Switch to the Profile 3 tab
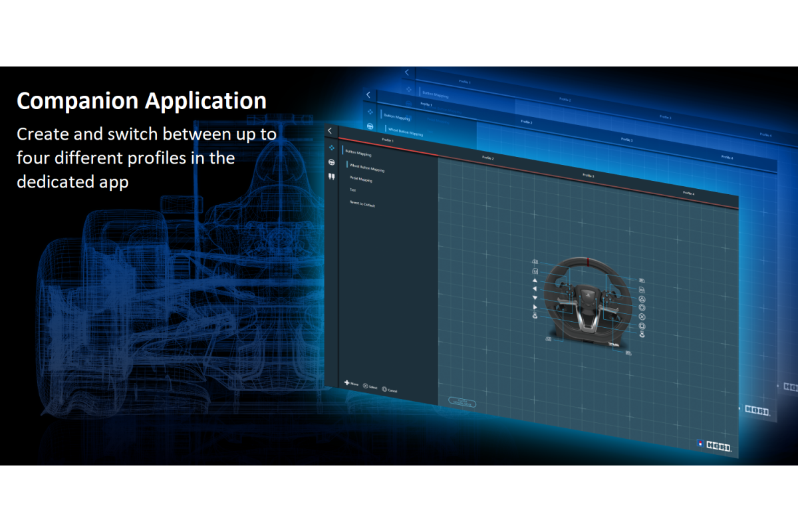Viewport: 798px width, 532px height. pos(588,176)
